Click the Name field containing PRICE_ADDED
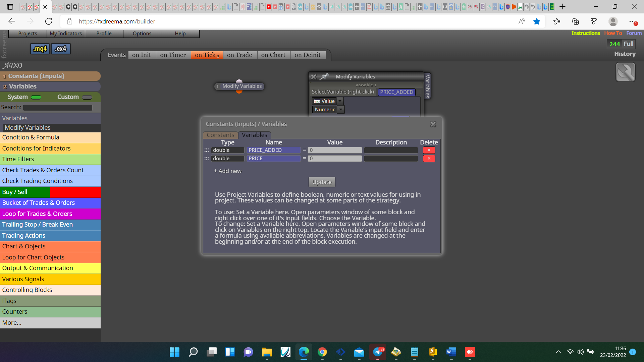 (274, 150)
